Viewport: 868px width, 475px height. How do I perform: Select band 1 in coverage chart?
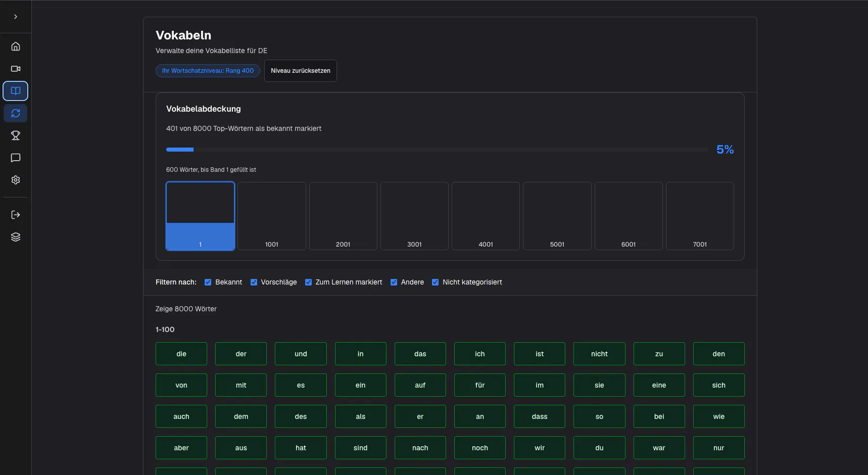pyautogui.click(x=200, y=216)
